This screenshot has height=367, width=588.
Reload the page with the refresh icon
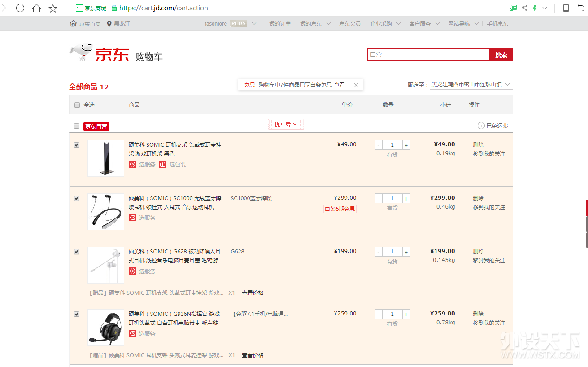click(x=20, y=8)
